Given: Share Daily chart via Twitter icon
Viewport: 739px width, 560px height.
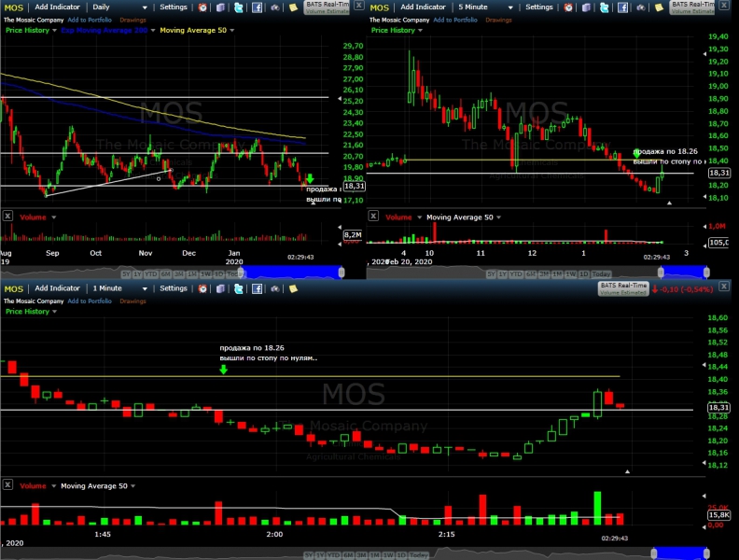Looking at the screenshot, I should (239, 7).
